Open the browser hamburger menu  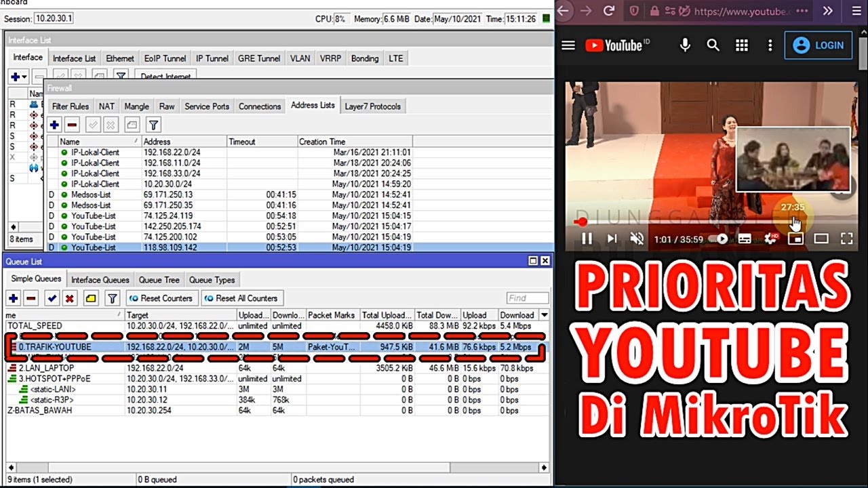[x=856, y=11]
